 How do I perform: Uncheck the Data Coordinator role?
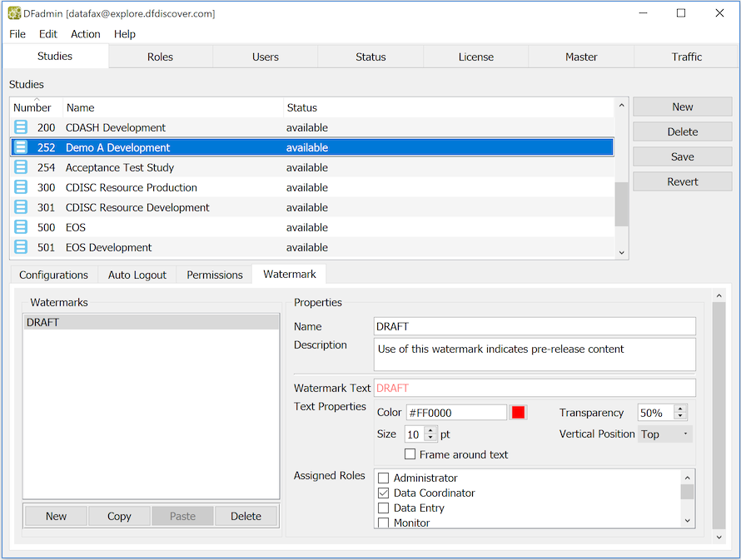pyautogui.click(x=383, y=493)
